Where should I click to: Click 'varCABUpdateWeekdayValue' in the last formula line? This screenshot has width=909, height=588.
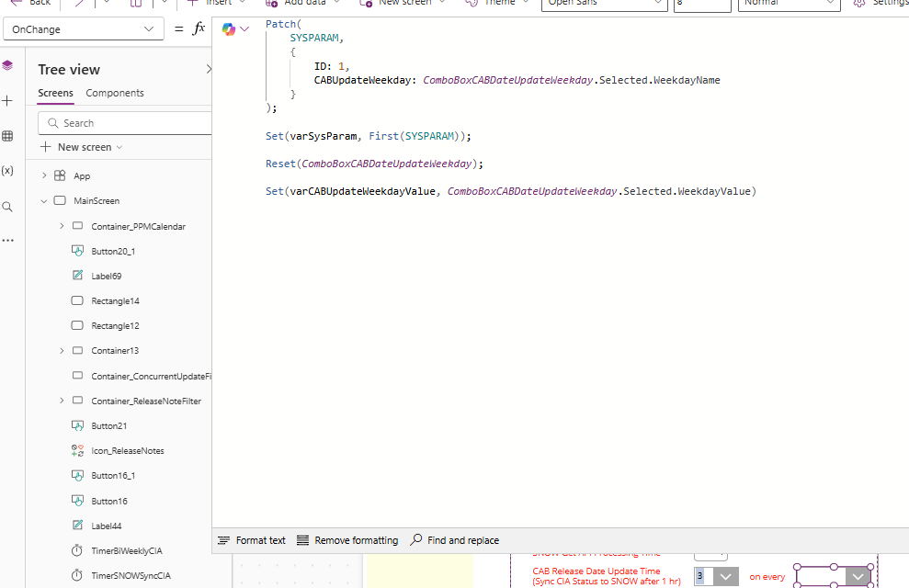(363, 191)
